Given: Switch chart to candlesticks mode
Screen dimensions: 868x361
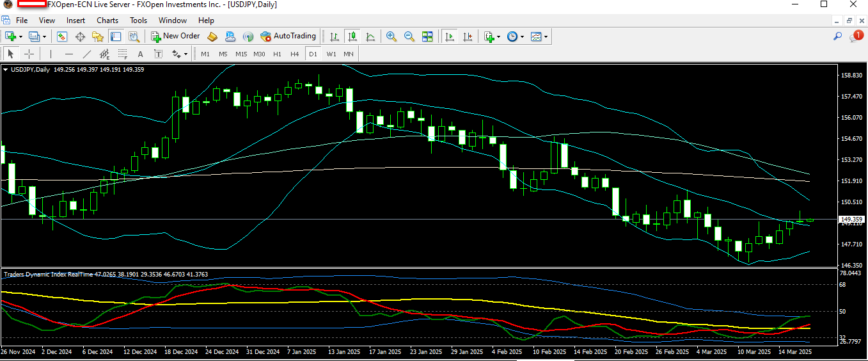Looking at the screenshot, I should [x=352, y=36].
